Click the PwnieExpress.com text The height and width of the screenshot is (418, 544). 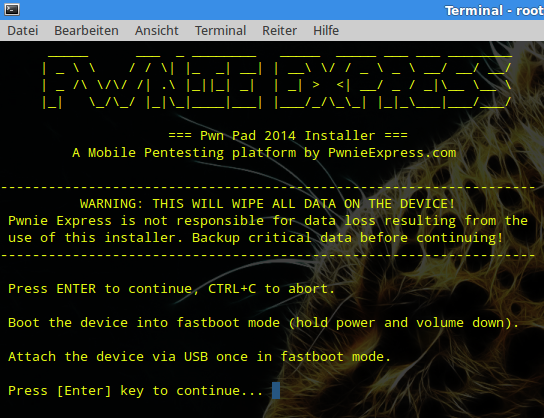(392, 153)
